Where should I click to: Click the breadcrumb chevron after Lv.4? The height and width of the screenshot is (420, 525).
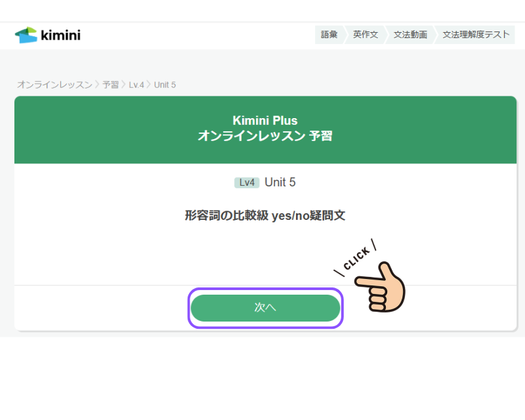point(149,85)
